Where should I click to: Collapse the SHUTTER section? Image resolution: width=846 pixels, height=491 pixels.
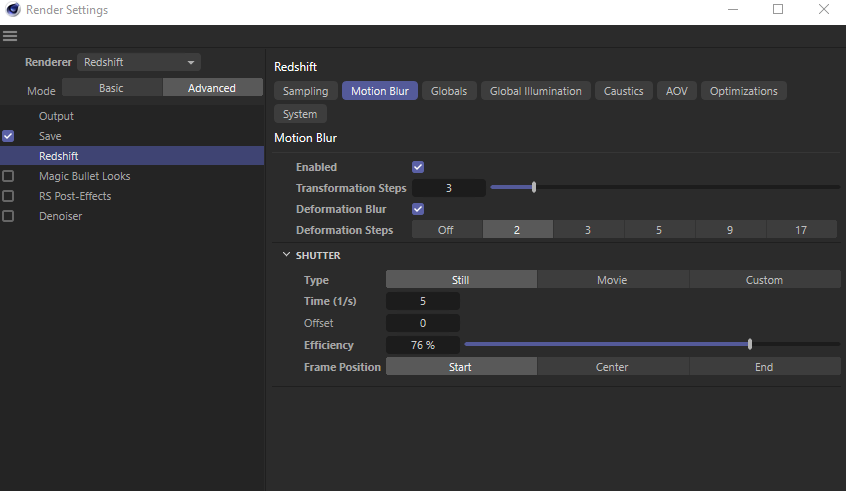pos(286,255)
